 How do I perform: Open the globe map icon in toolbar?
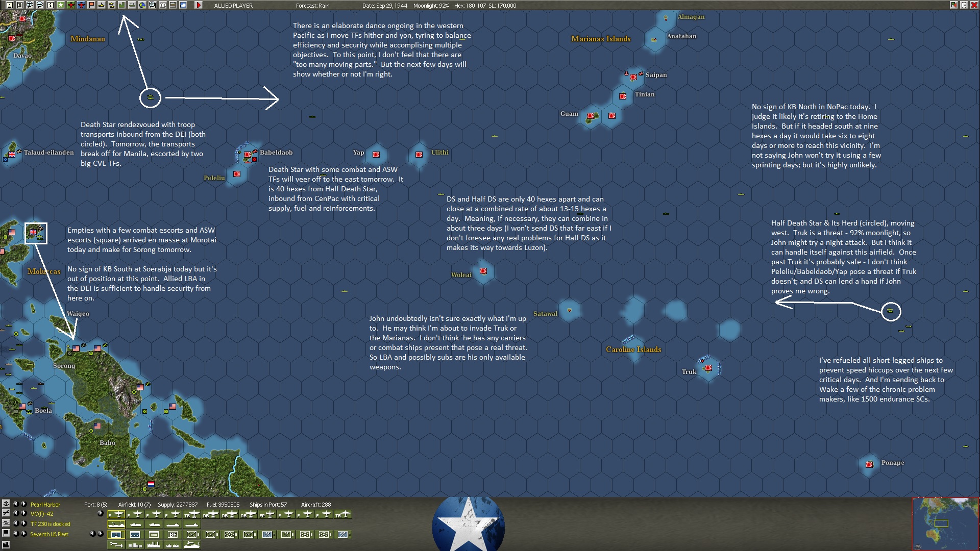pos(142,5)
